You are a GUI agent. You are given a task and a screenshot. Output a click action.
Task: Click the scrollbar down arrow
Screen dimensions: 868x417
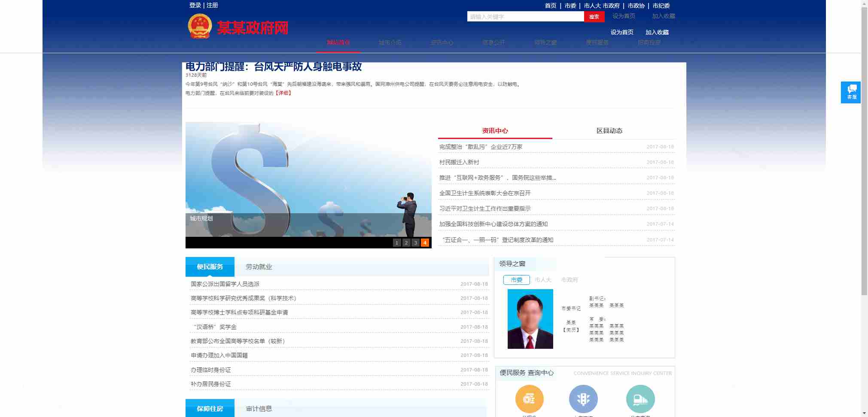864,413
